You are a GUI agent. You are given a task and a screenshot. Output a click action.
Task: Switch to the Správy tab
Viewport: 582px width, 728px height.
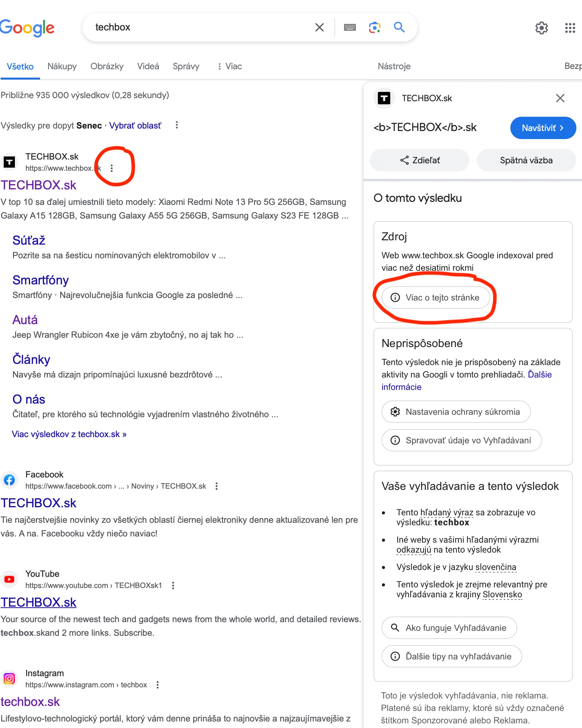tap(186, 66)
